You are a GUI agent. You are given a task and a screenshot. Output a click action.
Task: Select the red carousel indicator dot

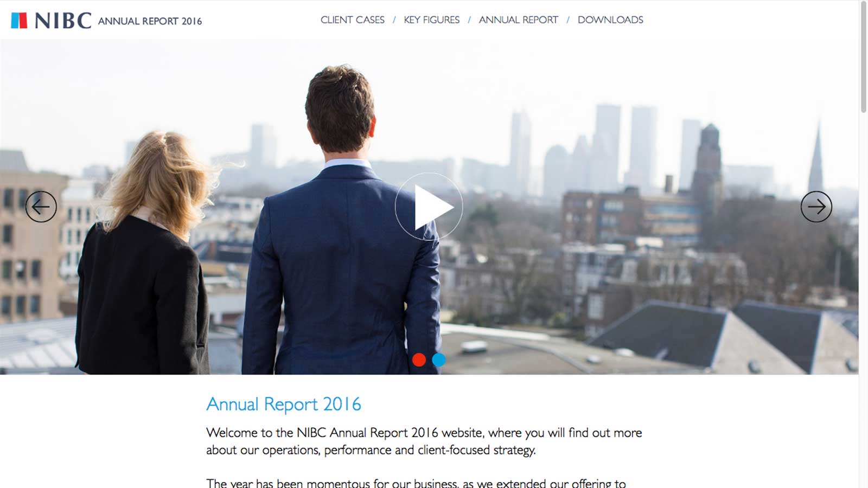click(419, 359)
